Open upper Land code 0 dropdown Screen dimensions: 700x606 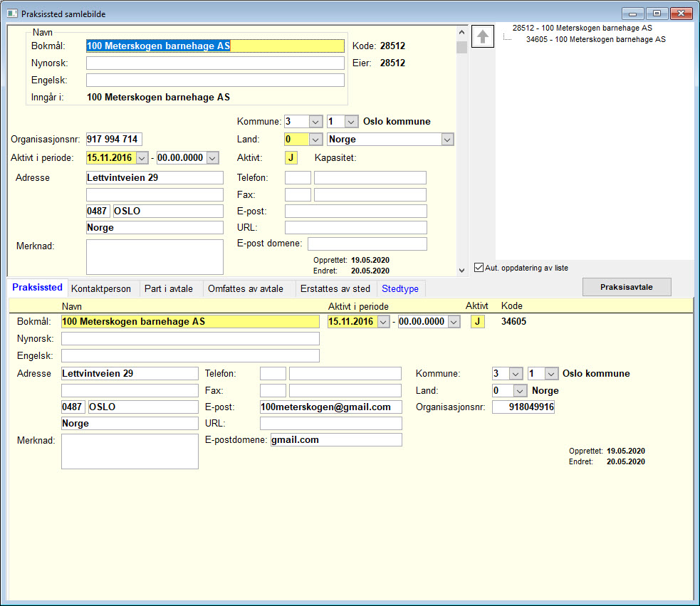pyautogui.click(x=315, y=140)
